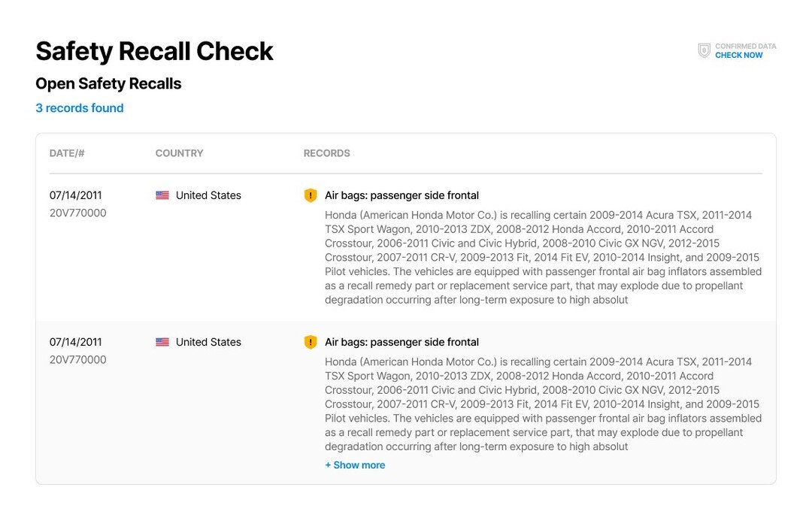Click the plus sign before Show more
Screen dimensions: 812x520
point(328,465)
